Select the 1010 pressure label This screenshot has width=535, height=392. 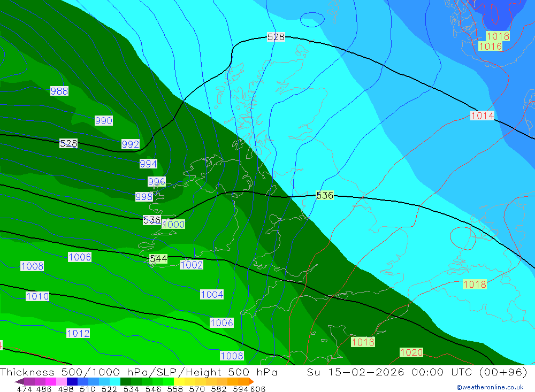(x=37, y=296)
